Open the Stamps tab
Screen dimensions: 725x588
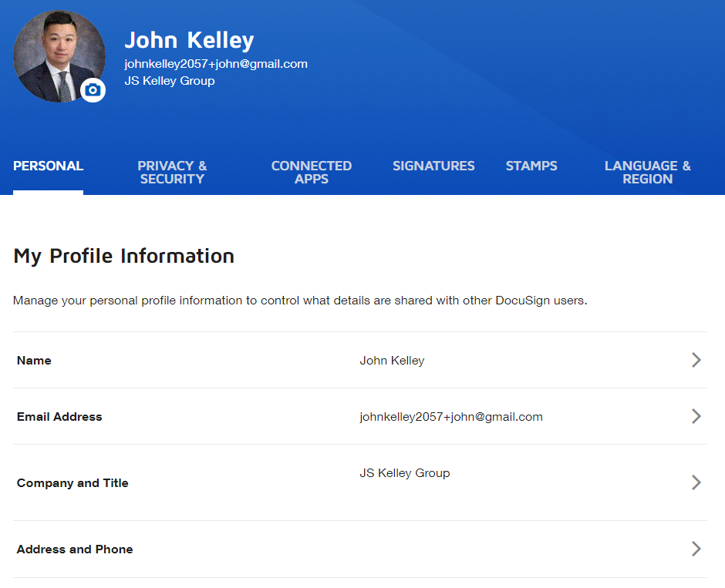click(531, 166)
